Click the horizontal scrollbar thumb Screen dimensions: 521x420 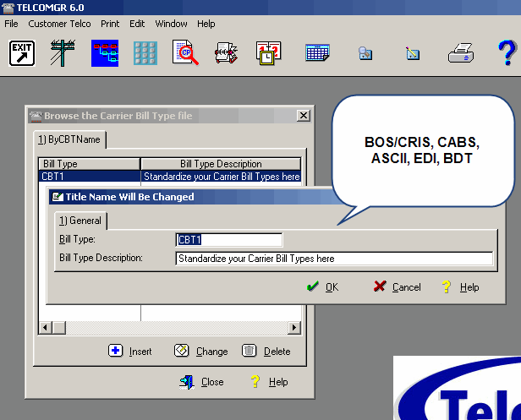point(59,328)
